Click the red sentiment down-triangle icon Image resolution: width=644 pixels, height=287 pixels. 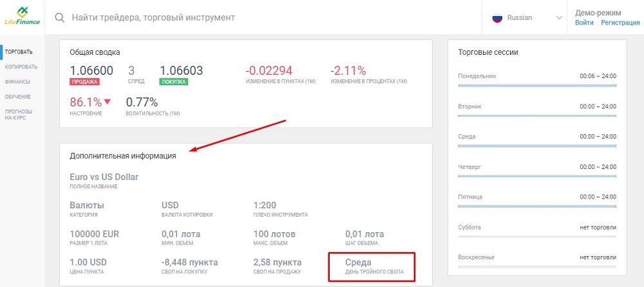108,101
